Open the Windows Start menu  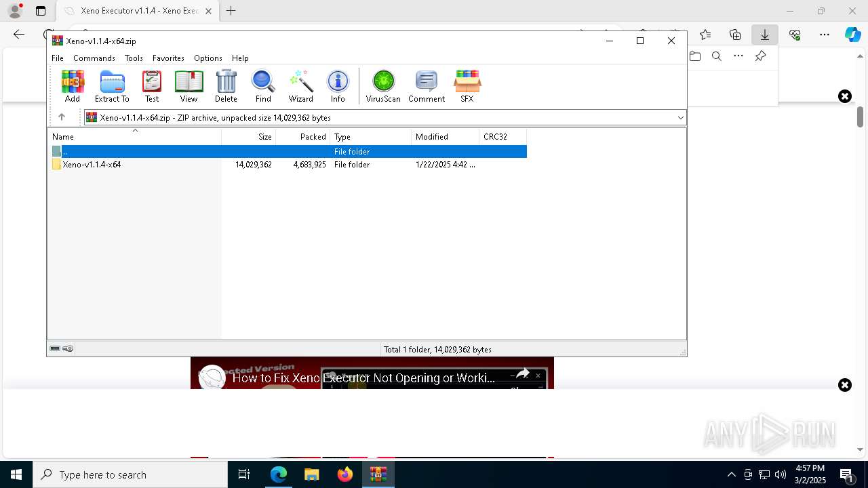tap(16, 474)
